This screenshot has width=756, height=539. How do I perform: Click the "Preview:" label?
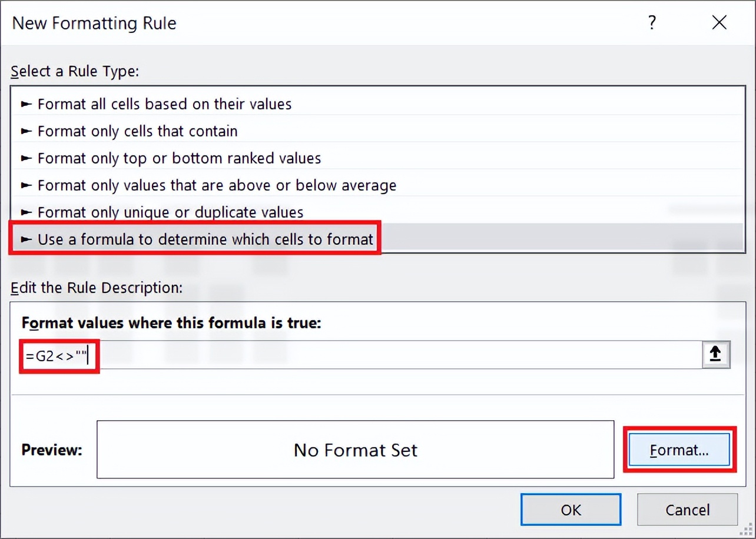click(x=52, y=450)
